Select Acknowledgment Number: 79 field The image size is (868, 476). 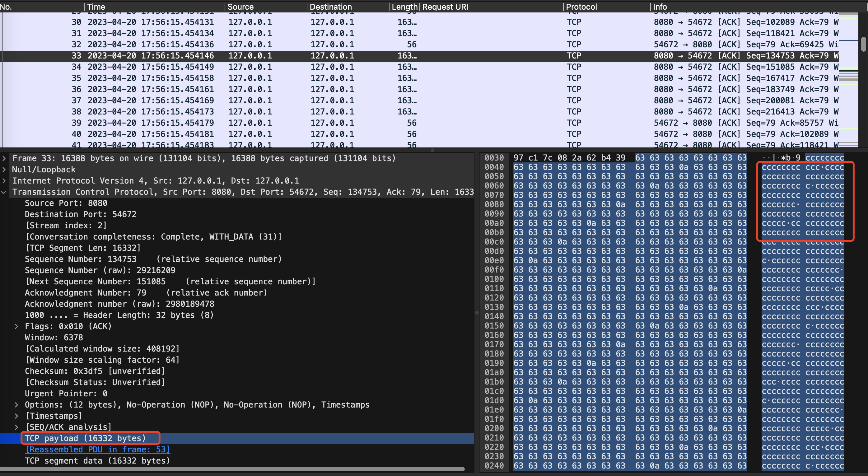coord(237,292)
